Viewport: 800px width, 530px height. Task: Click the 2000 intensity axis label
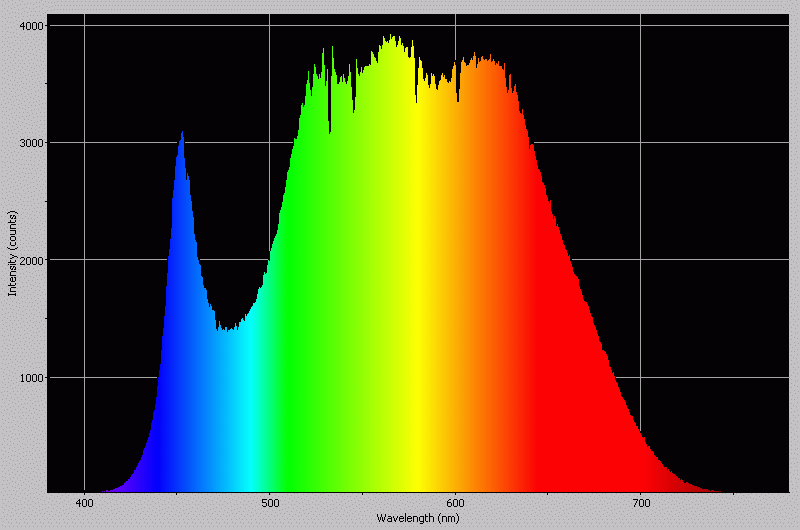[32, 260]
